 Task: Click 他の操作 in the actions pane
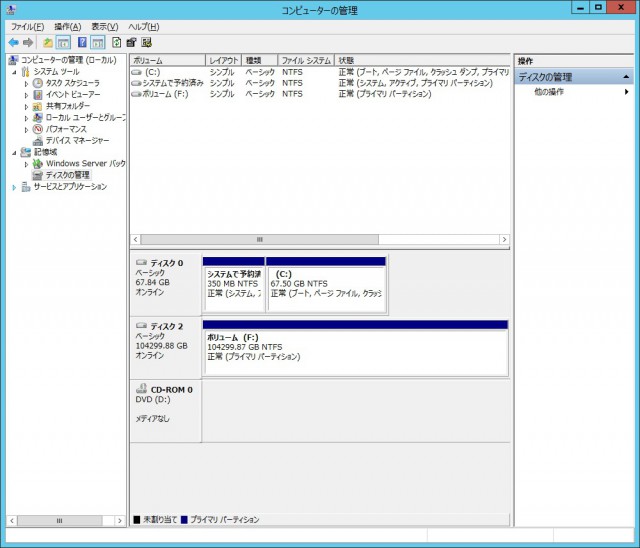[x=549, y=92]
